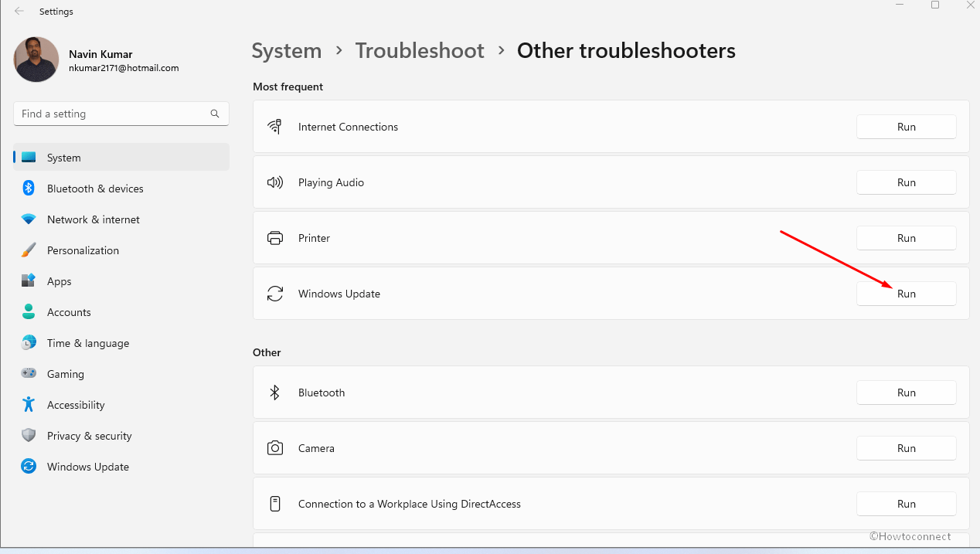
Task: Click the Printer label in list
Action: point(314,238)
